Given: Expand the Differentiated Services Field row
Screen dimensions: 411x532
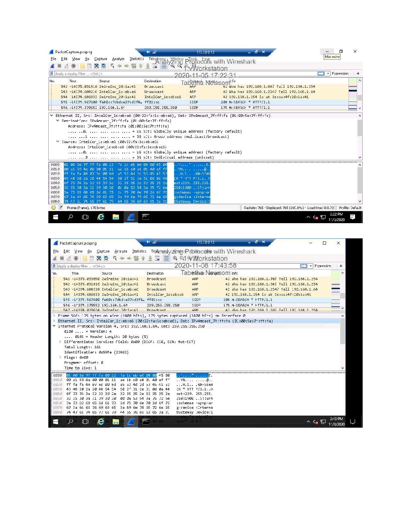Looking at the screenshot, I should click(x=60, y=342).
